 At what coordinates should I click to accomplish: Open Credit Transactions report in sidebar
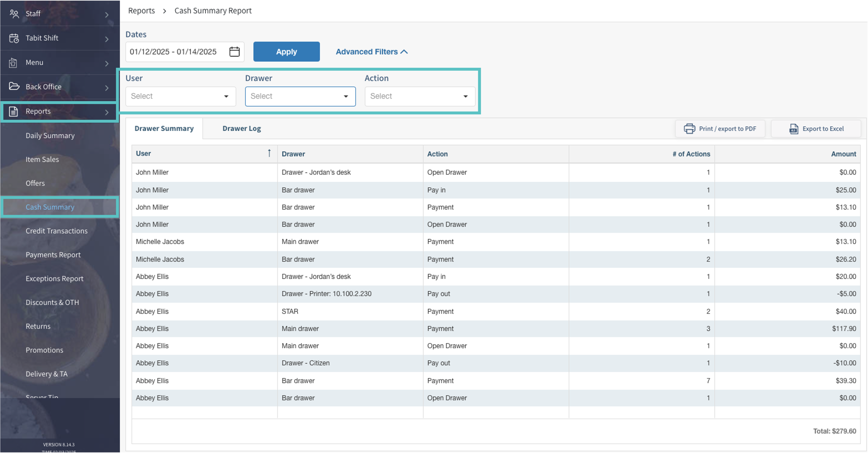[x=56, y=231]
